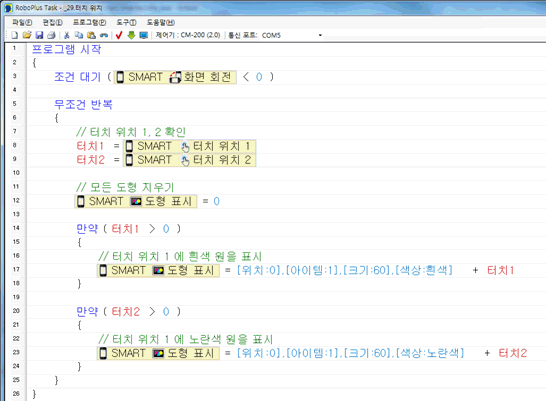Click line number 10 in gutter
Image resolution: width=546 pixels, height=401 pixels.
point(16,173)
